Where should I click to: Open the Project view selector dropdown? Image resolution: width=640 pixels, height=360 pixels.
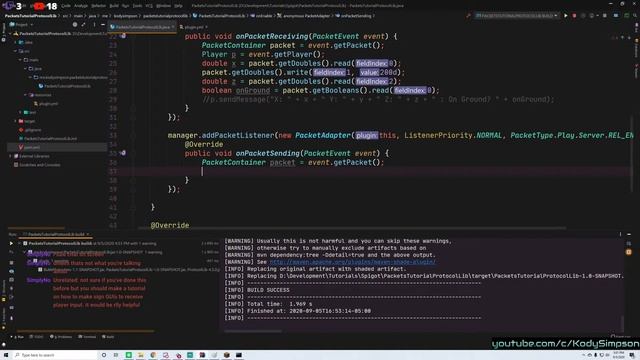coord(21,25)
